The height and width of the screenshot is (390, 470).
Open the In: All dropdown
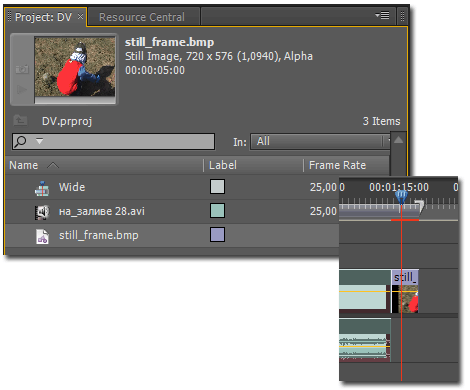click(320, 142)
